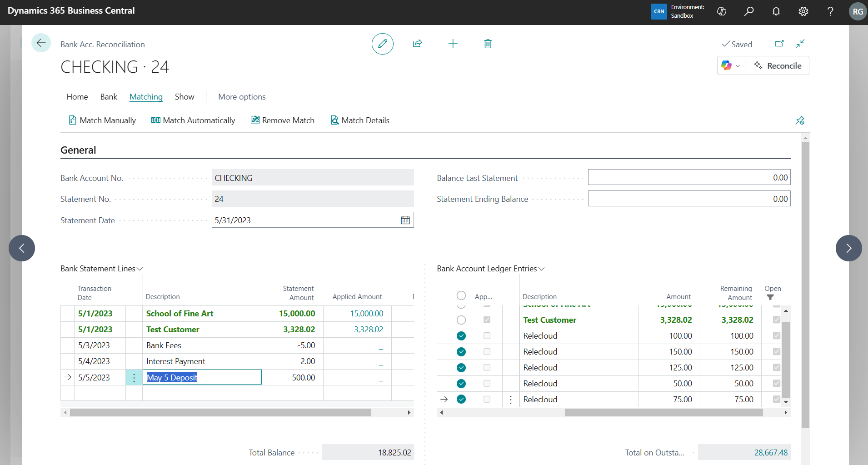Deselect the Relecloud 75.00 entry
This screenshot has width=868, height=465.
click(x=461, y=400)
